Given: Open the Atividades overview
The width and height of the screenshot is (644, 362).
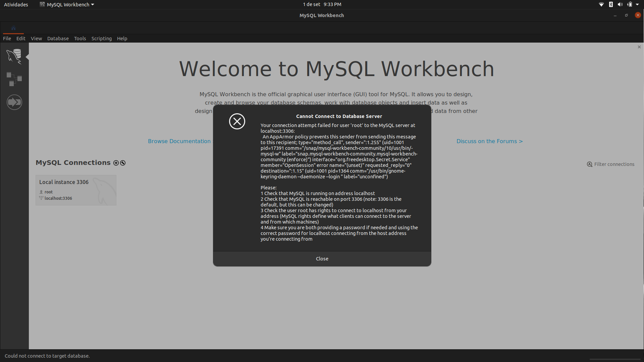Looking at the screenshot, I should pyautogui.click(x=16, y=4).
